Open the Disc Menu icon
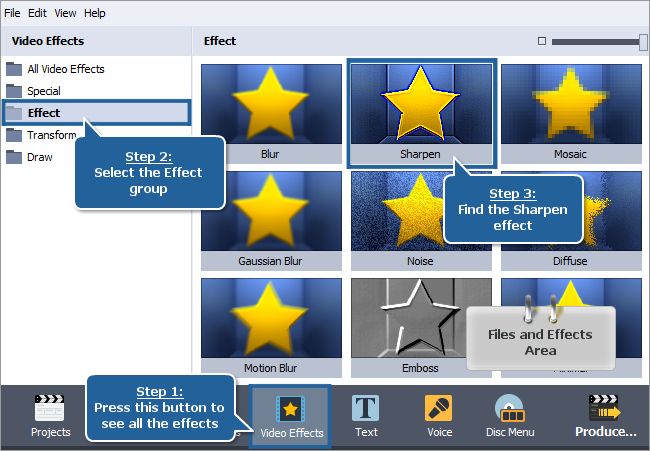 (510, 408)
